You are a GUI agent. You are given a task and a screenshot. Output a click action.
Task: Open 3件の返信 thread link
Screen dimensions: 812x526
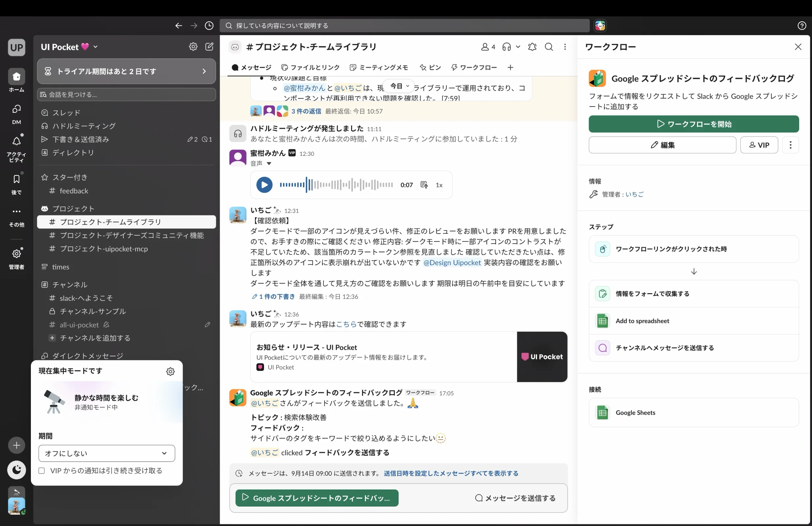pyautogui.click(x=306, y=111)
